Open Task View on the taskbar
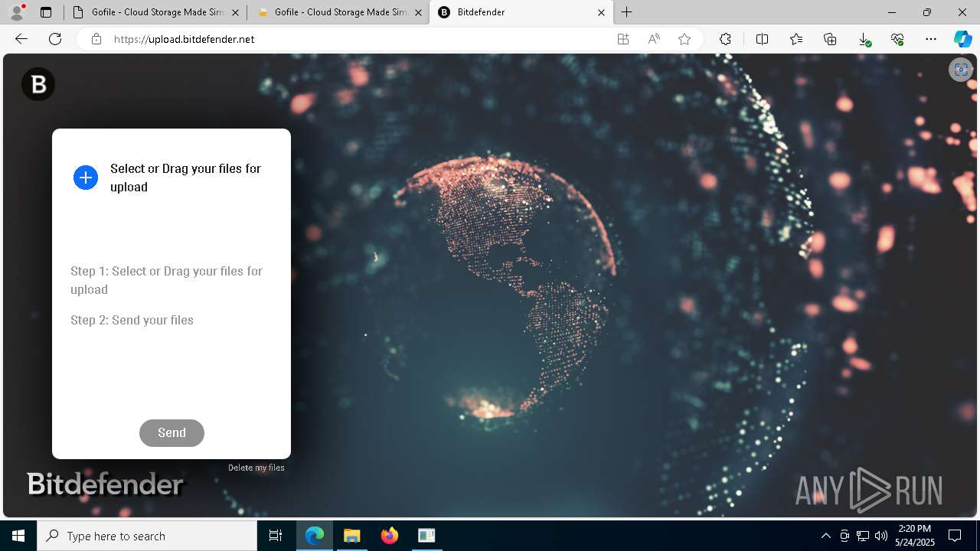Viewport: 980px width, 551px height. [276, 536]
